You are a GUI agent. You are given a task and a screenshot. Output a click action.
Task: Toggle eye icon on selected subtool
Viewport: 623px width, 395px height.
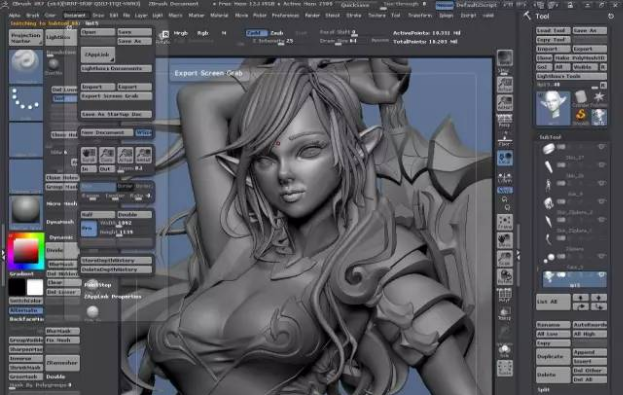pyautogui.click(x=601, y=275)
